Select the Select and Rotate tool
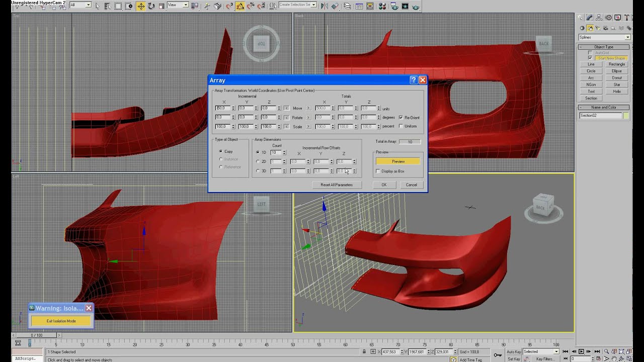This screenshot has width=644, height=362. coord(151,6)
